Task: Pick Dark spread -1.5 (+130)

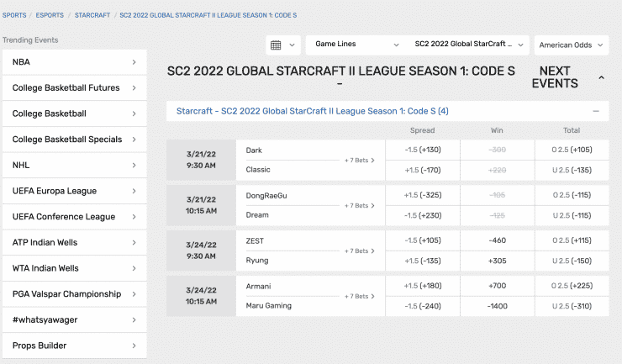Action: tap(422, 150)
